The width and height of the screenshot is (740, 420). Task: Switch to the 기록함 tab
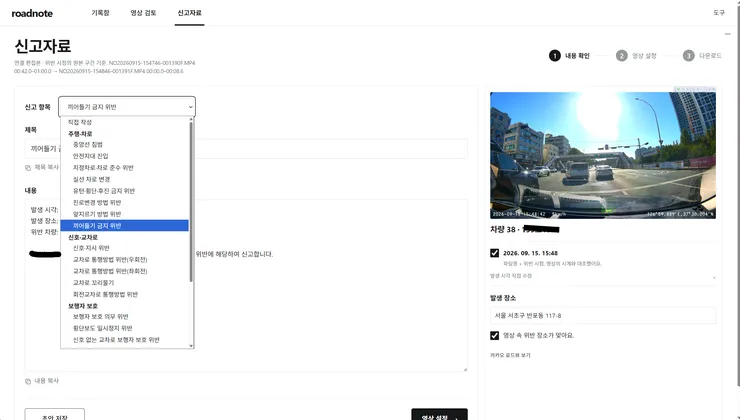coord(100,13)
